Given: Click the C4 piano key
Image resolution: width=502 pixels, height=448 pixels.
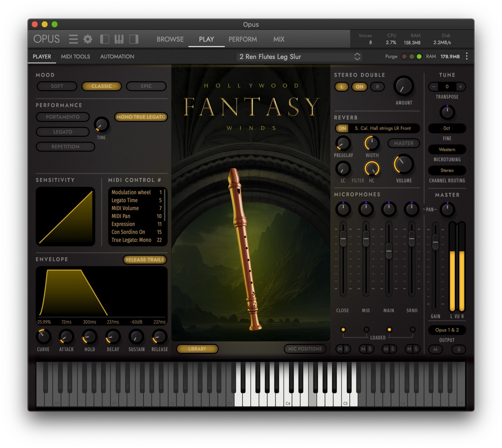Looking at the screenshot, I should coord(288,398).
